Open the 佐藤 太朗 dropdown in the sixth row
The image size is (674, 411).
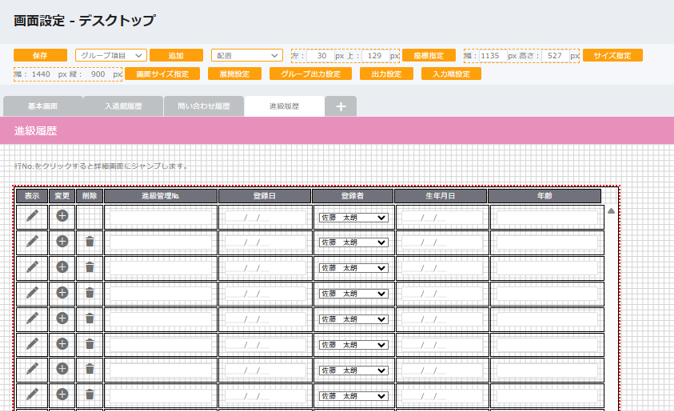click(x=353, y=345)
